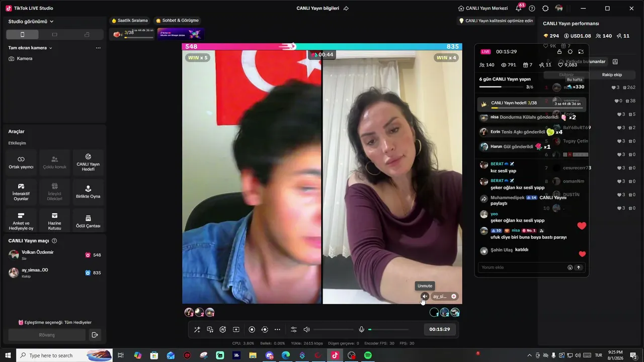
Task: Switch to portrait phone layout
Action: (22, 35)
